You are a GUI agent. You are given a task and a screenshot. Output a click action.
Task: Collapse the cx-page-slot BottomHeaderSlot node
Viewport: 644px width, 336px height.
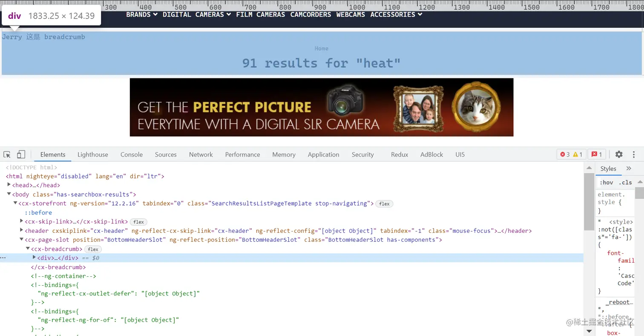(x=22, y=239)
